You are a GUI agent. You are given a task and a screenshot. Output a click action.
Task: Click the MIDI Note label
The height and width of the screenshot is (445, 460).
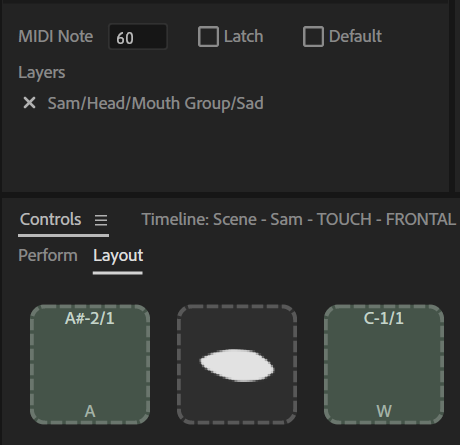pos(56,36)
